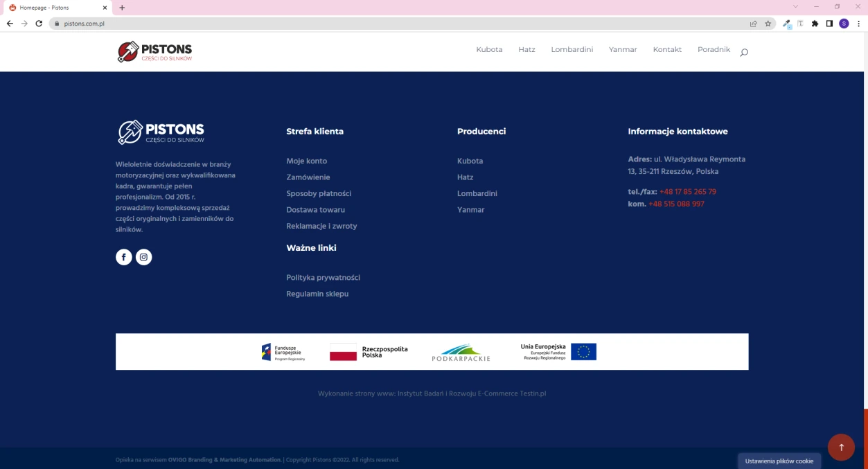
Task: Open Reklamacje i zwroty link
Action: [321, 226]
